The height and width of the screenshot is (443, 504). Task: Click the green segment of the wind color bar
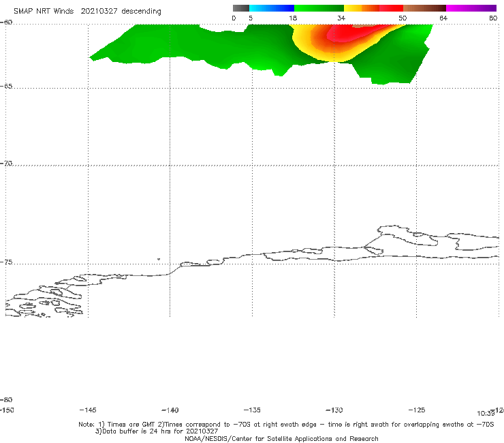pyautogui.click(x=319, y=8)
